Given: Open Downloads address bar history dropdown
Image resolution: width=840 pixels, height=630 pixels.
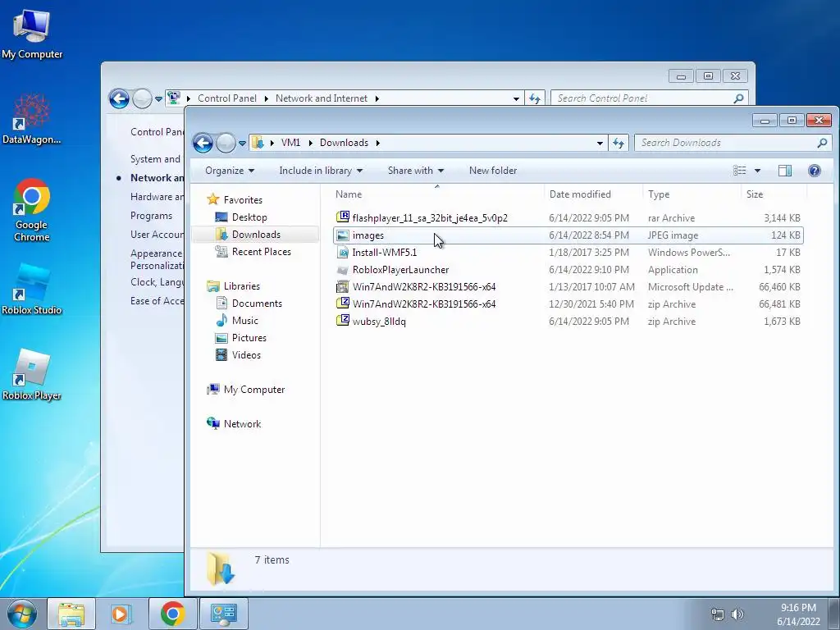Looking at the screenshot, I should [600, 143].
